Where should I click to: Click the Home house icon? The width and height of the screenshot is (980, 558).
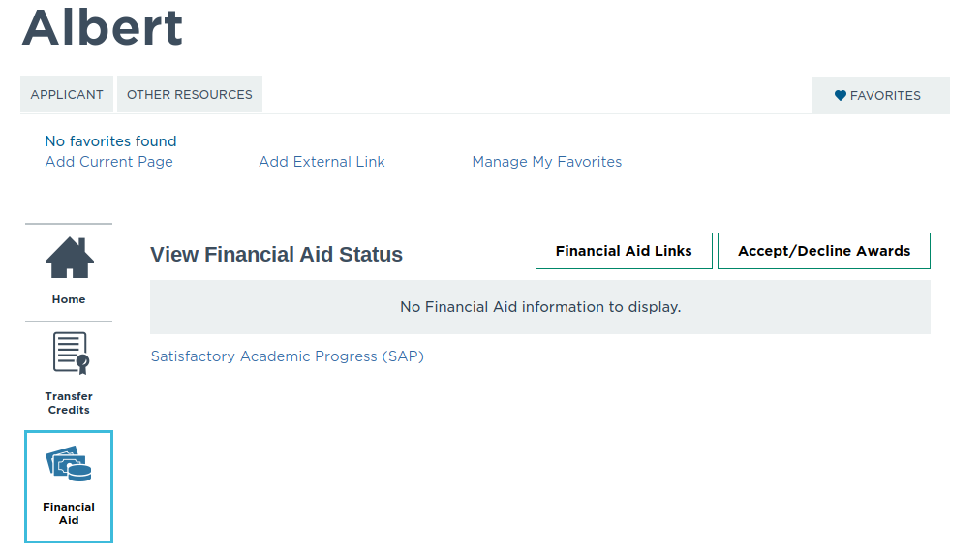pyautogui.click(x=69, y=257)
